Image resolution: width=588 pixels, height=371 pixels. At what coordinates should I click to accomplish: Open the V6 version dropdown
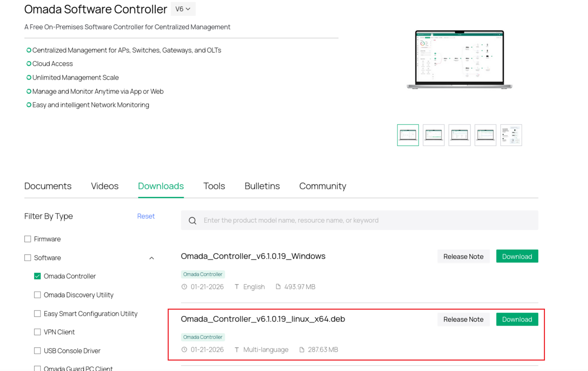pos(183,8)
